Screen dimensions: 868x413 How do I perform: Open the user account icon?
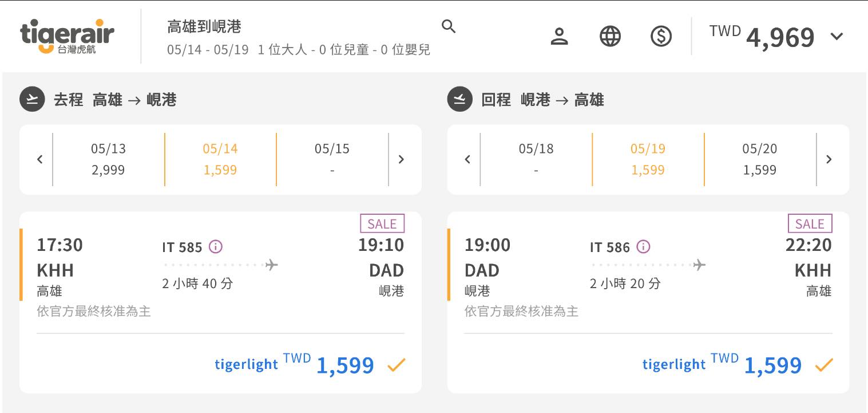tap(558, 37)
